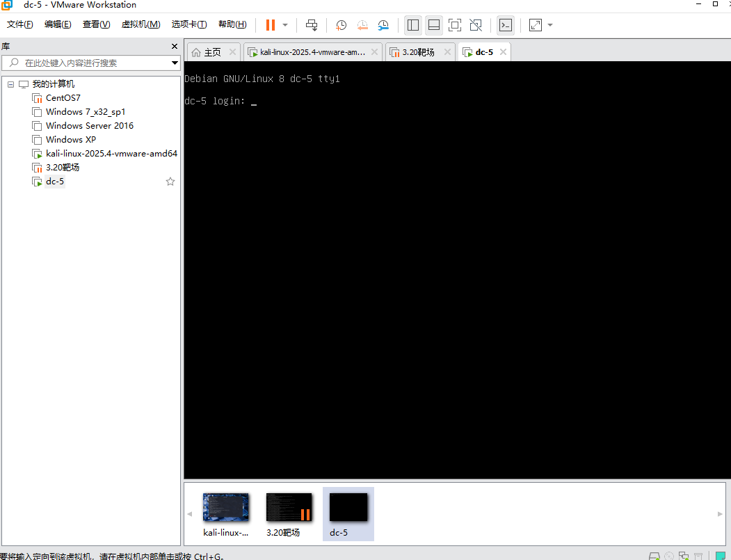Select CentOS7 in the library

tap(63, 98)
